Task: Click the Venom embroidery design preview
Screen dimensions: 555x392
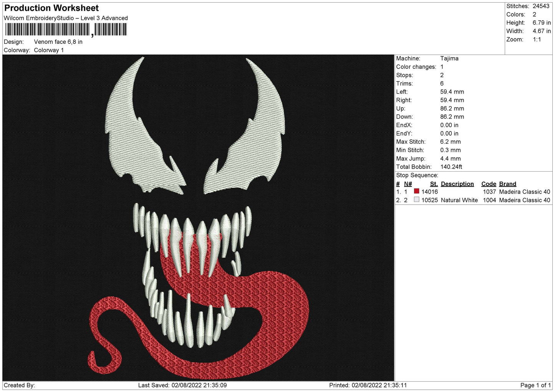Action: [x=198, y=218]
